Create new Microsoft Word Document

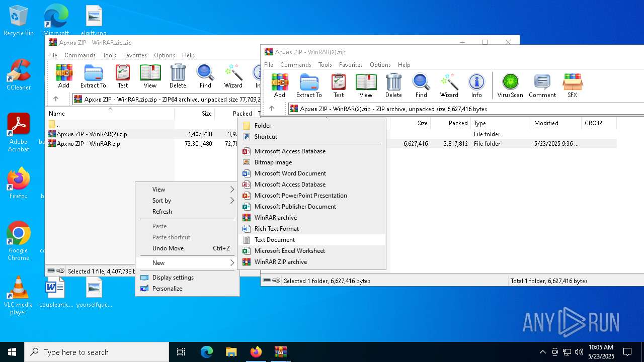point(312,173)
